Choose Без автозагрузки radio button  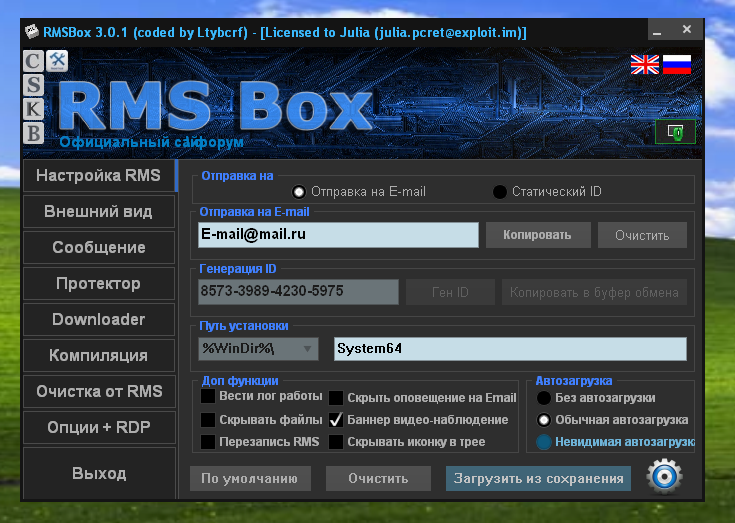[543, 397]
